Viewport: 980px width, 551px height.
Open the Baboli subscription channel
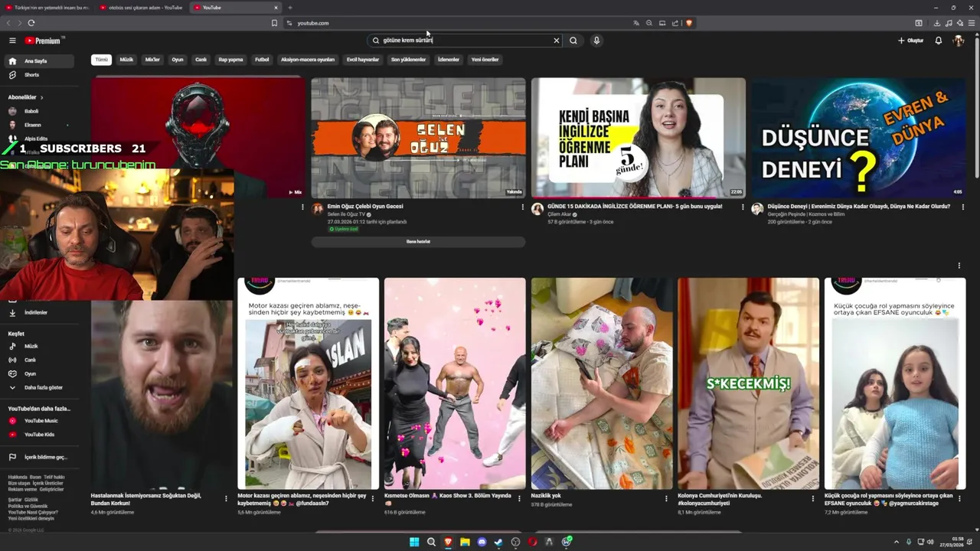(x=41, y=111)
